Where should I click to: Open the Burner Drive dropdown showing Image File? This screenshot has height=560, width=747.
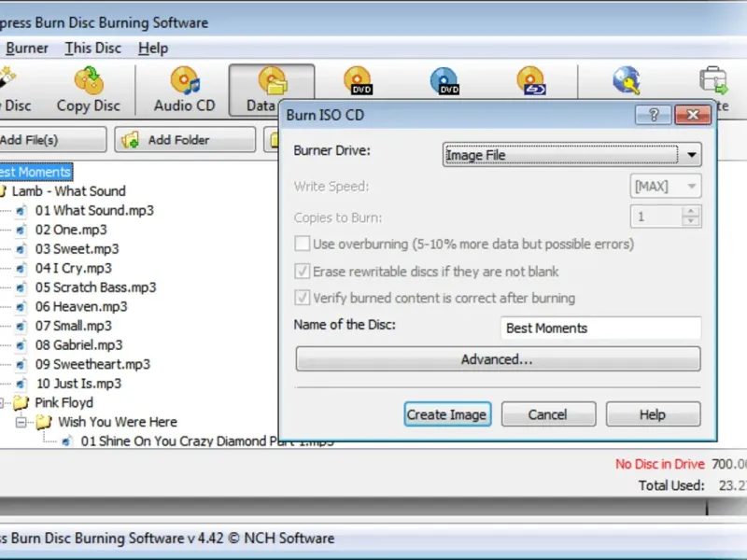click(571, 155)
